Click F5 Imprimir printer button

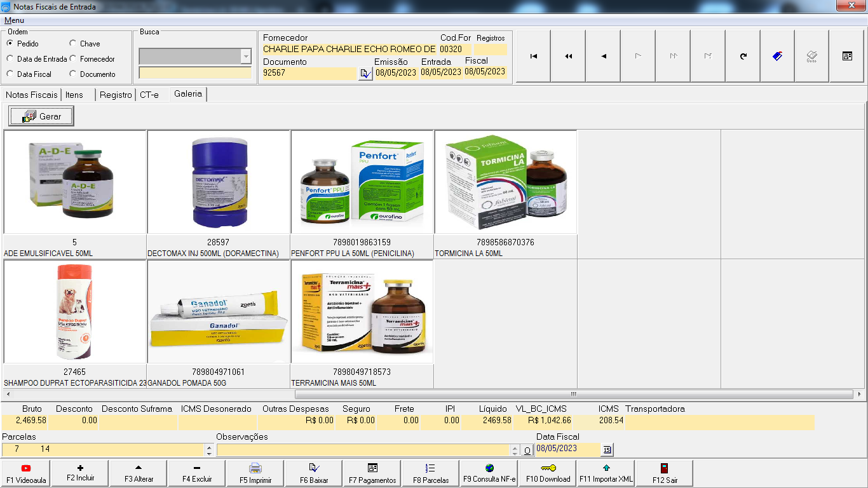point(255,473)
